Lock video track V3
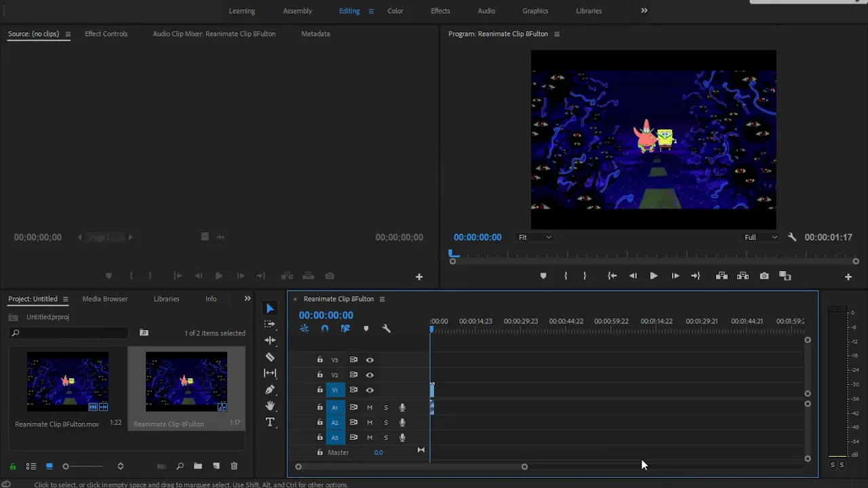 pos(320,360)
